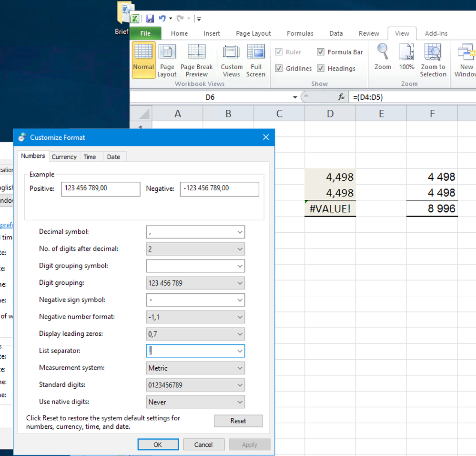The image size is (476, 456).
Task: Click the formula bar showing =(D4:D5)
Action: pyautogui.click(x=412, y=97)
